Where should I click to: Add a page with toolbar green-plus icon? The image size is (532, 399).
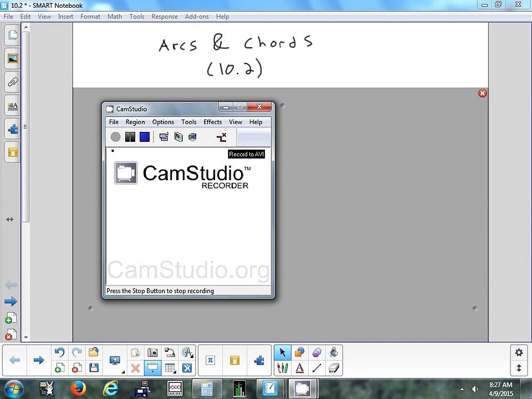pyautogui.click(x=59, y=368)
